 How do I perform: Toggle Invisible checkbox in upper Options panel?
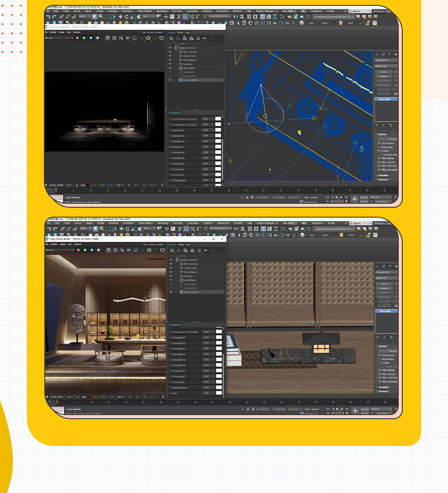point(379,150)
